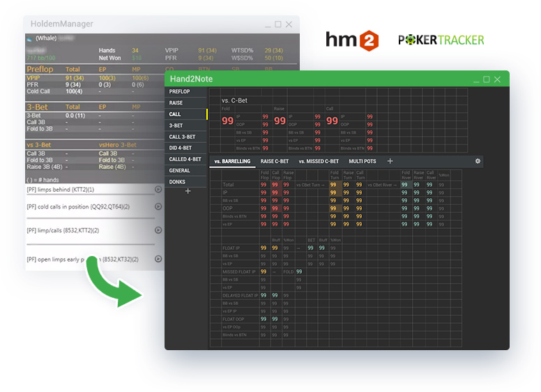541x392 pixels.
Task: Click the large Fold 99 stat under vs. C-Bet
Action: tap(228, 121)
